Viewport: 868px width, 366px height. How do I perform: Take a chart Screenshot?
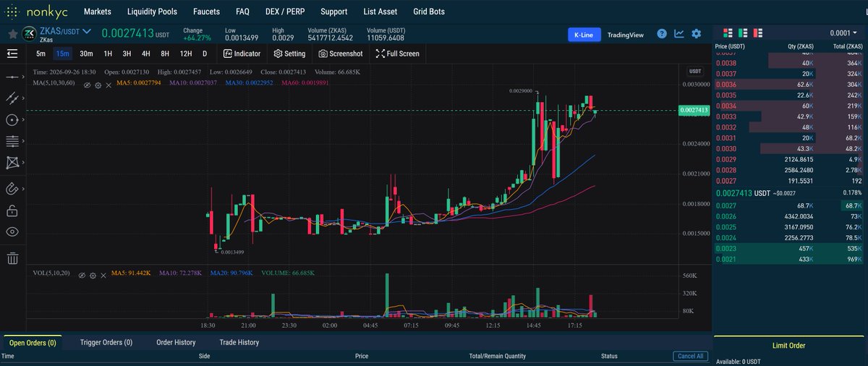pyautogui.click(x=339, y=54)
